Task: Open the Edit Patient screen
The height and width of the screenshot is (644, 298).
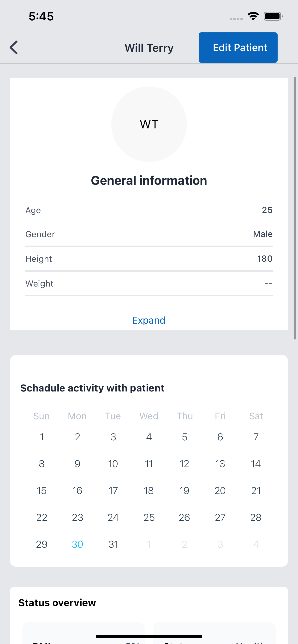Action: click(x=238, y=47)
